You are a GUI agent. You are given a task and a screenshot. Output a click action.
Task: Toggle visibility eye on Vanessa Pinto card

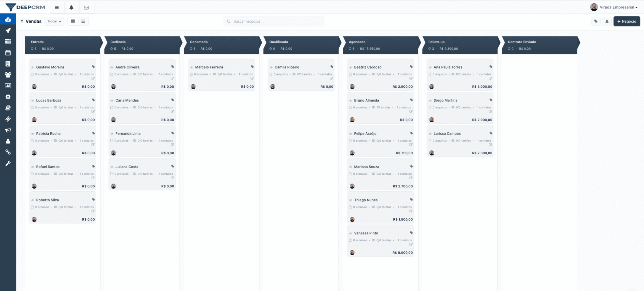tap(350, 233)
